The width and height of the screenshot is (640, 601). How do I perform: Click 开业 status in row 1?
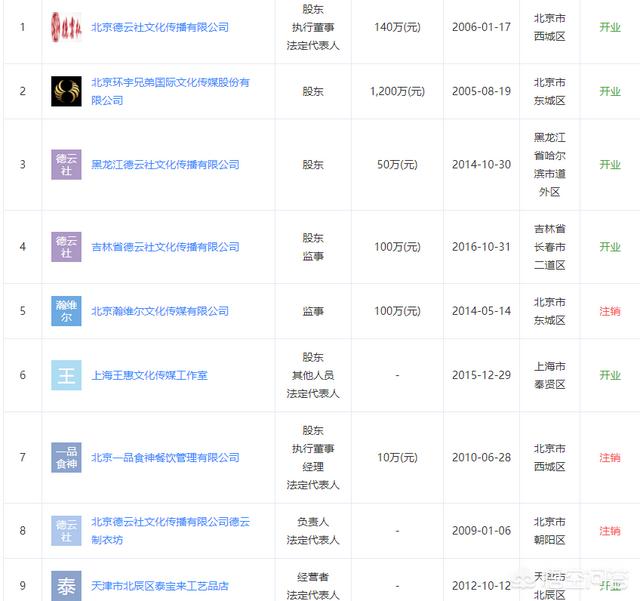pyautogui.click(x=610, y=27)
